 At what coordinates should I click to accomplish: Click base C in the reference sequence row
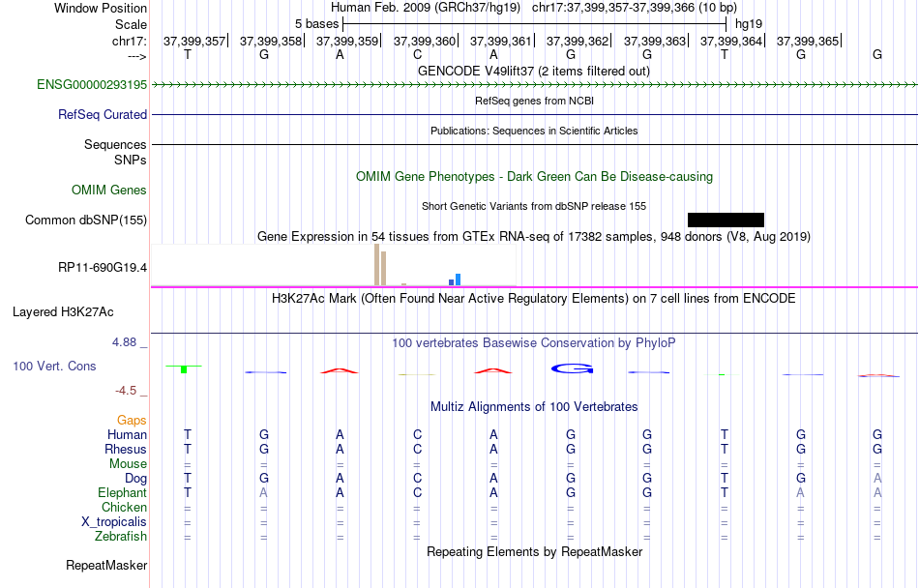tap(417, 54)
